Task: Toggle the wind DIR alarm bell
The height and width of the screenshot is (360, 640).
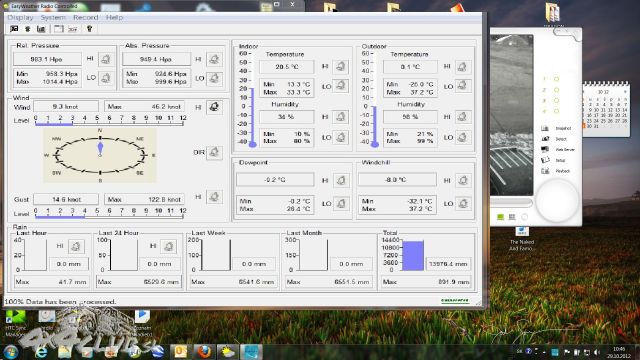Action: tap(214, 152)
